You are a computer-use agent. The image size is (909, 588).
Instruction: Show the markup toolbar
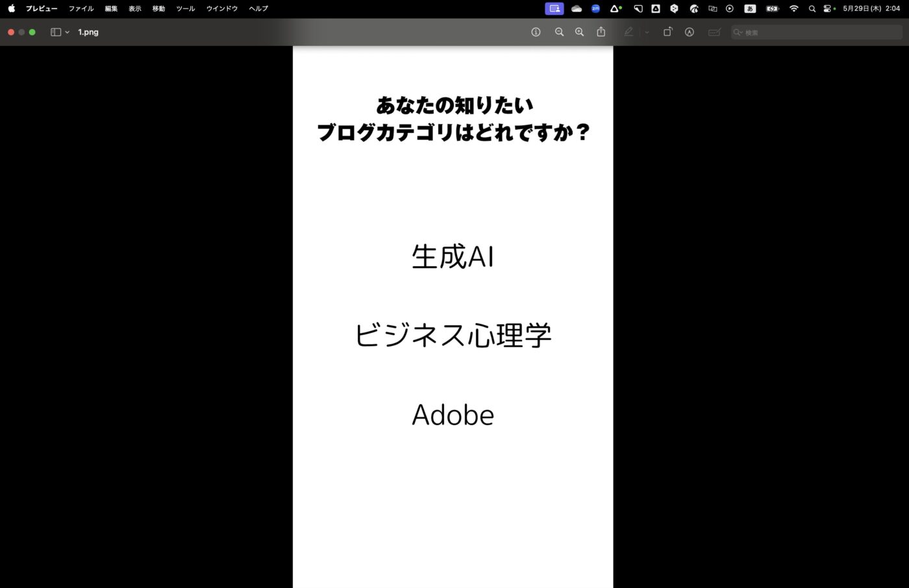point(690,32)
